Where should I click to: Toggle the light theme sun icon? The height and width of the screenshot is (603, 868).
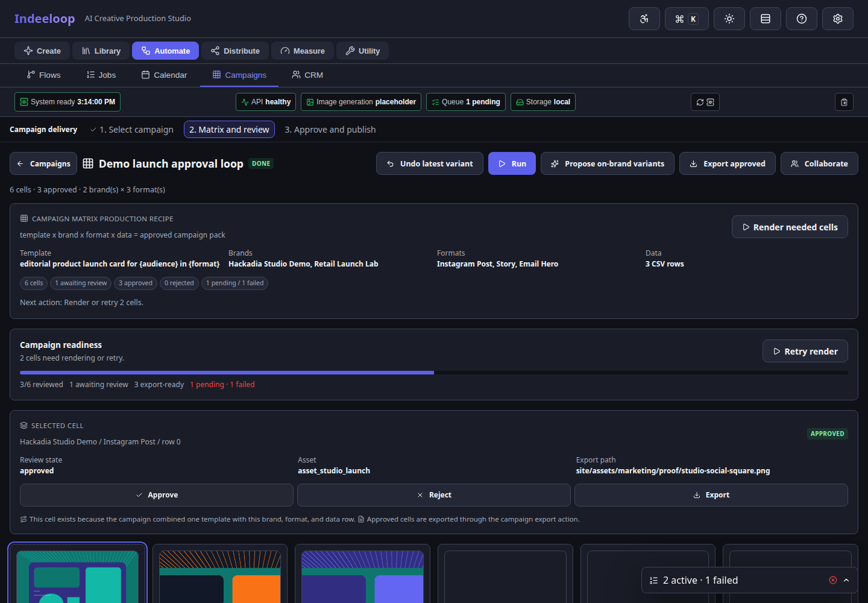(729, 19)
